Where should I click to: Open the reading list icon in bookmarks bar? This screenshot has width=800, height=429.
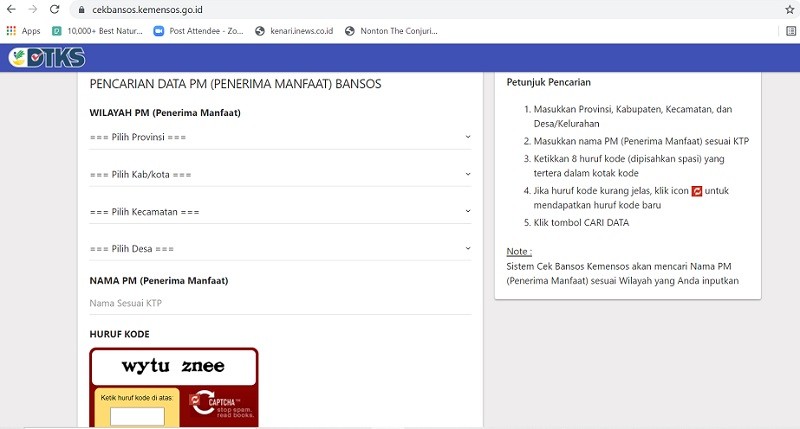click(x=791, y=31)
